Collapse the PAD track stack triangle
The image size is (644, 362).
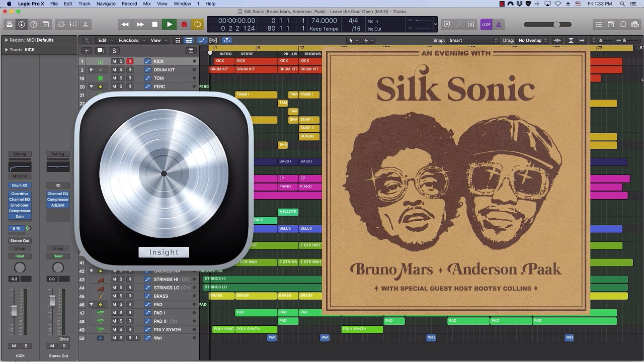(91, 304)
